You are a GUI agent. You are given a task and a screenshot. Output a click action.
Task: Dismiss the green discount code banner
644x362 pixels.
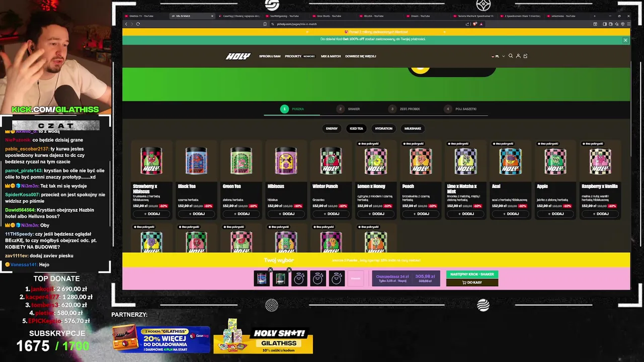(625, 40)
